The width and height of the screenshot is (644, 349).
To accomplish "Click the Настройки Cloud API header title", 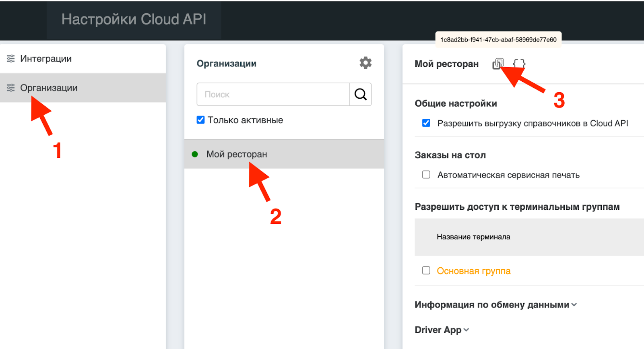I will [x=134, y=19].
